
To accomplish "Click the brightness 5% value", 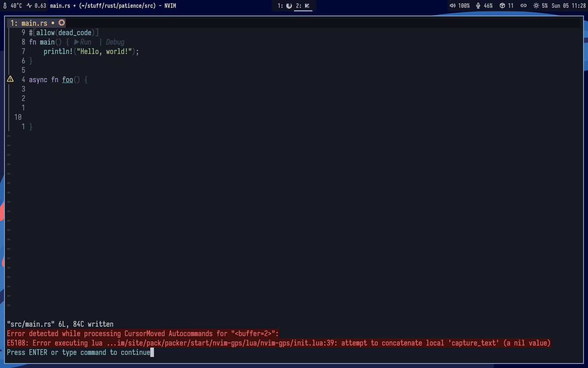I will 545,6.
